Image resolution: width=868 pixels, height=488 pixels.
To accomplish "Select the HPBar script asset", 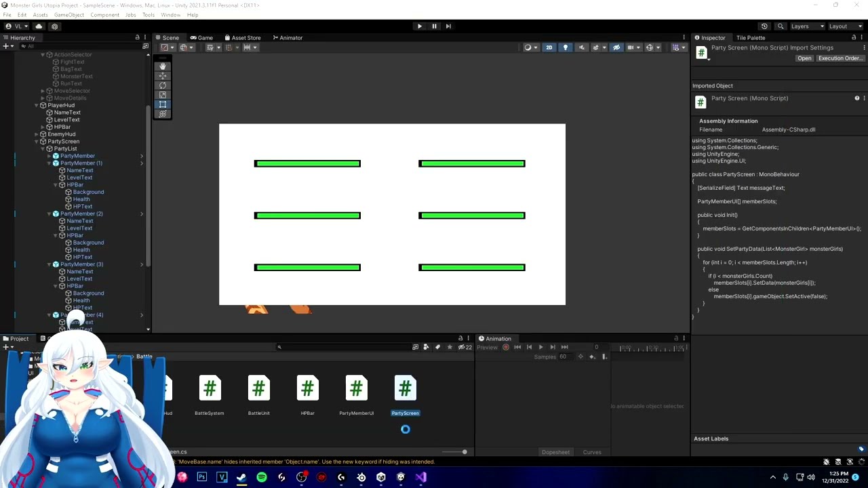I will 307,395.
